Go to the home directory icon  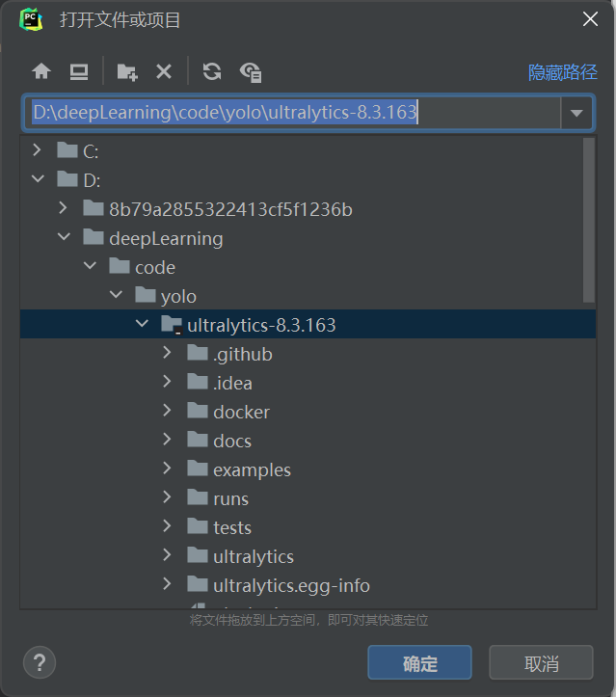click(41, 71)
